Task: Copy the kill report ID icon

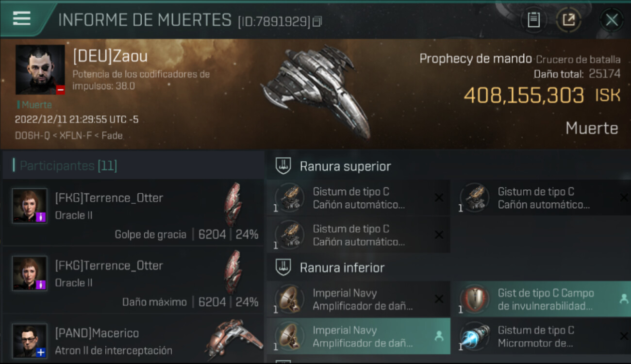Action: tap(317, 21)
